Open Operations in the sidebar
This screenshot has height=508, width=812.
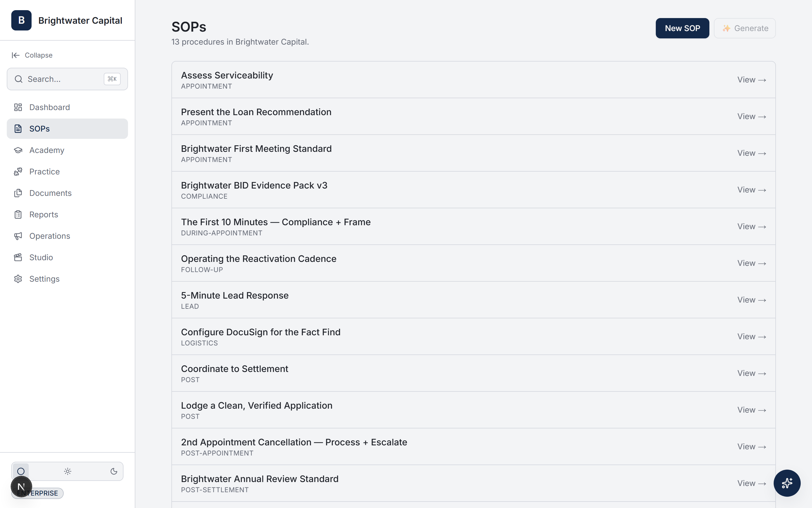coord(67,236)
